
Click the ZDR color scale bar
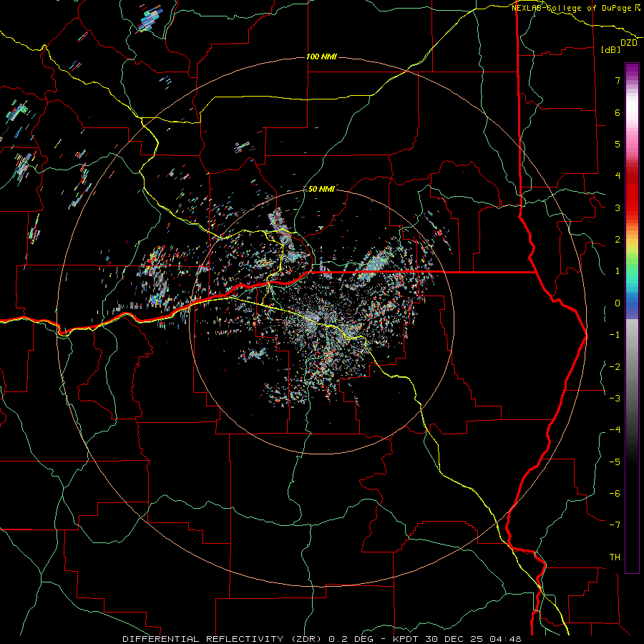[x=632, y=318]
